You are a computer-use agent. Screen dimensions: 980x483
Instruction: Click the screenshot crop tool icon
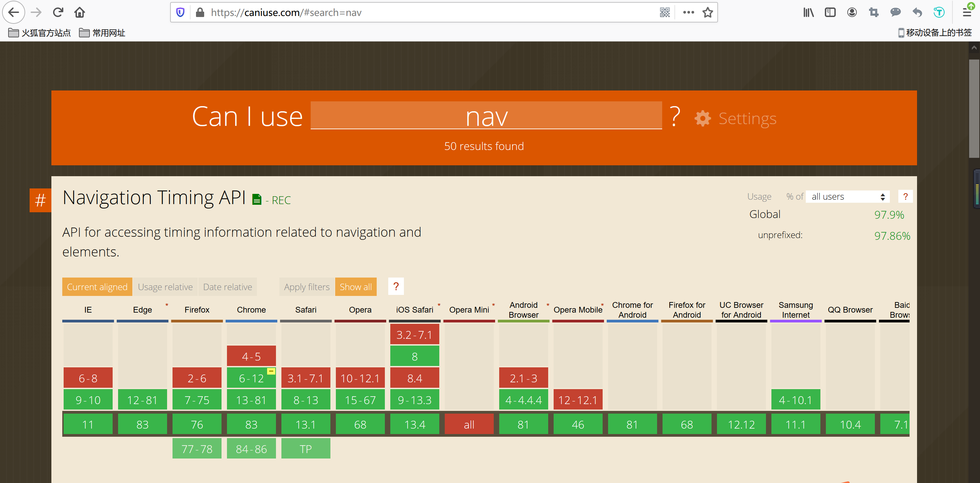click(x=874, y=13)
